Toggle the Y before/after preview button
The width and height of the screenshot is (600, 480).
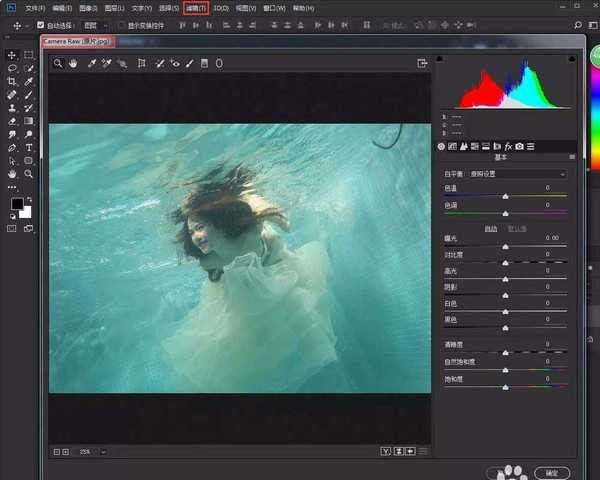385,451
